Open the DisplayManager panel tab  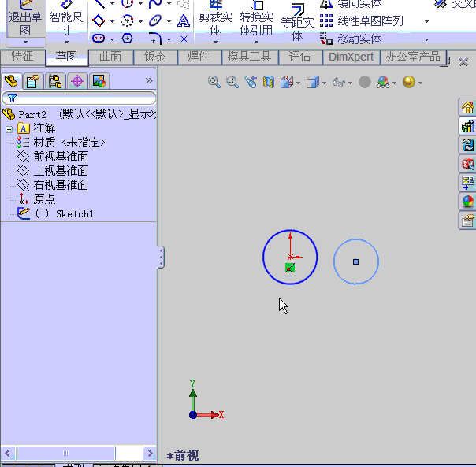(99, 81)
